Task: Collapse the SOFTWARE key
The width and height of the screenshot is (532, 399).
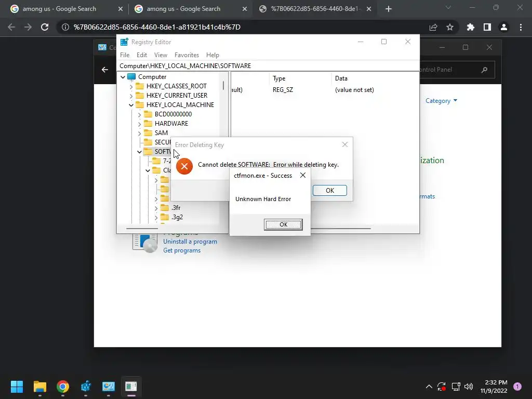Action: [139, 152]
